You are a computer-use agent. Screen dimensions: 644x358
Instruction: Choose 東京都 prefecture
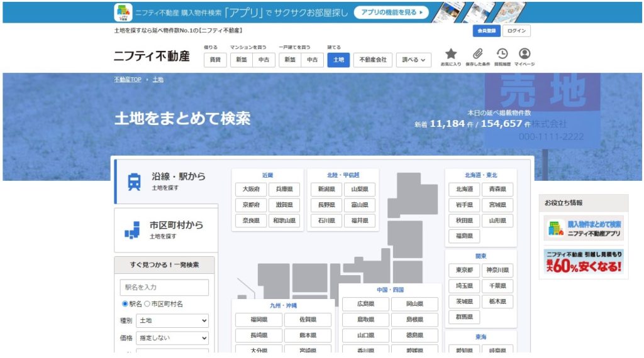[464, 270]
